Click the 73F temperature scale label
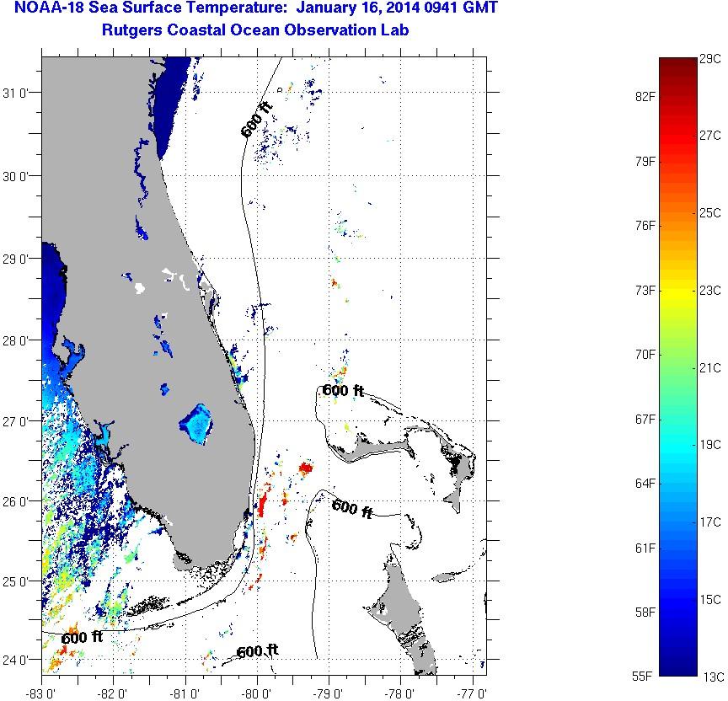 (x=645, y=291)
